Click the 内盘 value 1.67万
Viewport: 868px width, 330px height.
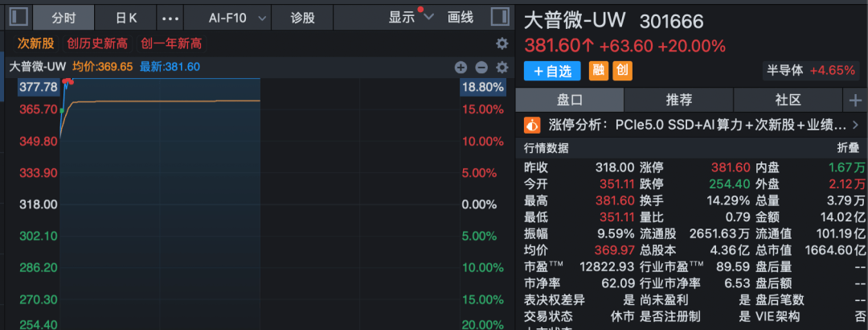847,167
